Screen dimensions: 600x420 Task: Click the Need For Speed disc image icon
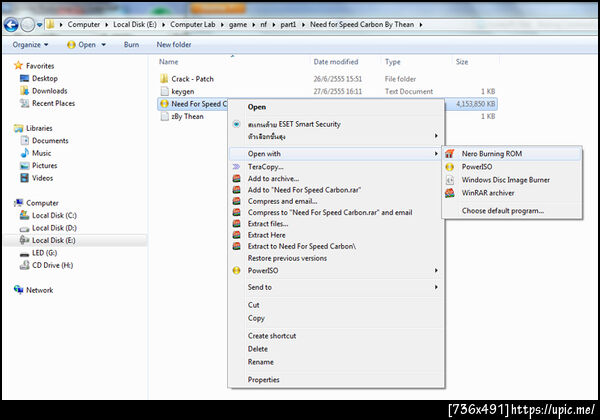tap(165, 104)
